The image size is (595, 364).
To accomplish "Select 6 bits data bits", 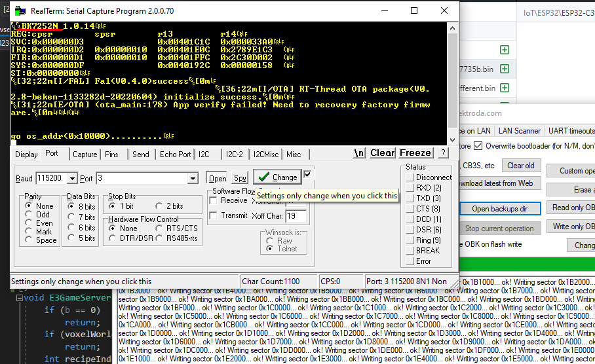I will point(71,228).
